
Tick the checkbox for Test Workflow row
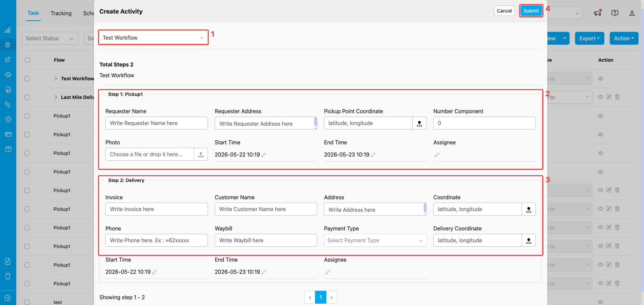(27, 79)
